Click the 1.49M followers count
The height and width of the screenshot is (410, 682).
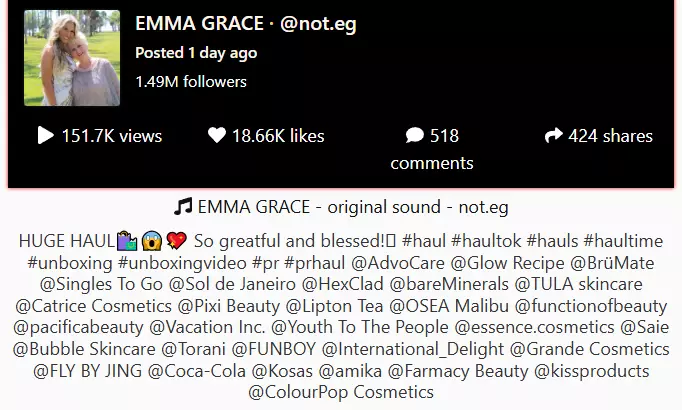[x=191, y=82]
